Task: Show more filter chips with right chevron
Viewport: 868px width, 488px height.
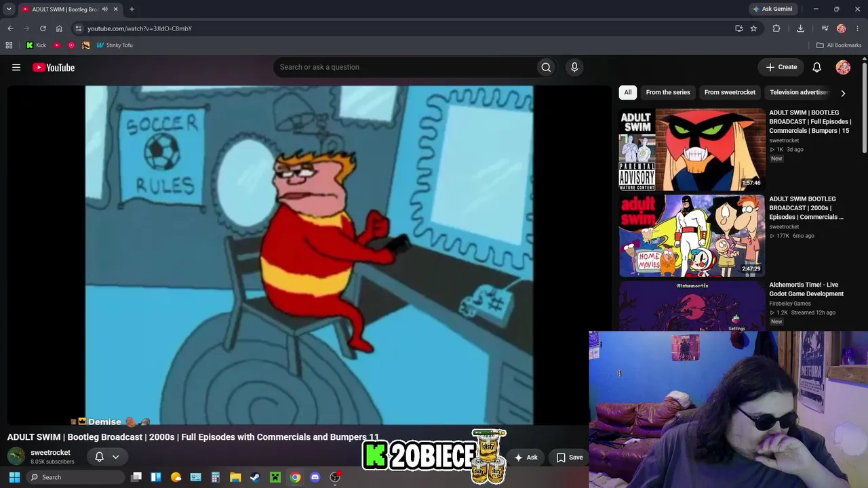Action: [x=843, y=93]
